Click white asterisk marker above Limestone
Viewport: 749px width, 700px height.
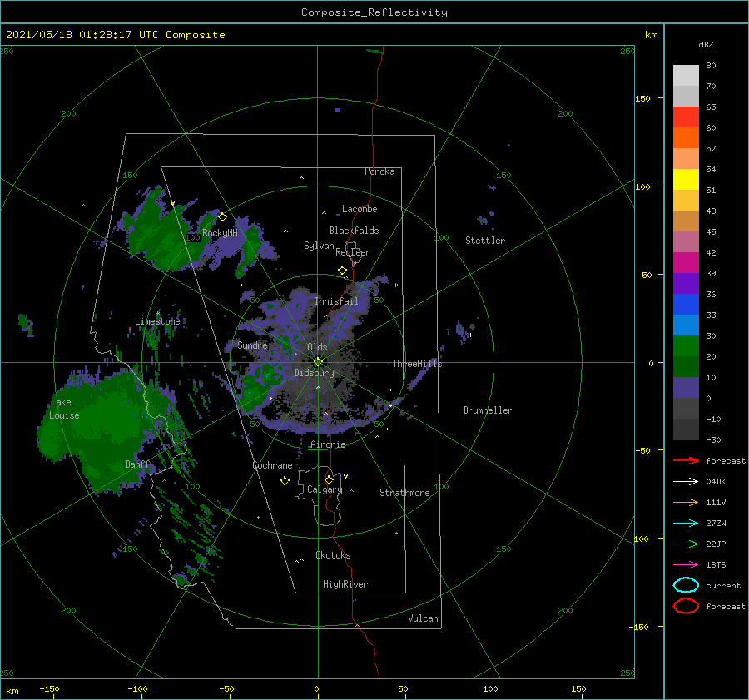[x=157, y=314]
